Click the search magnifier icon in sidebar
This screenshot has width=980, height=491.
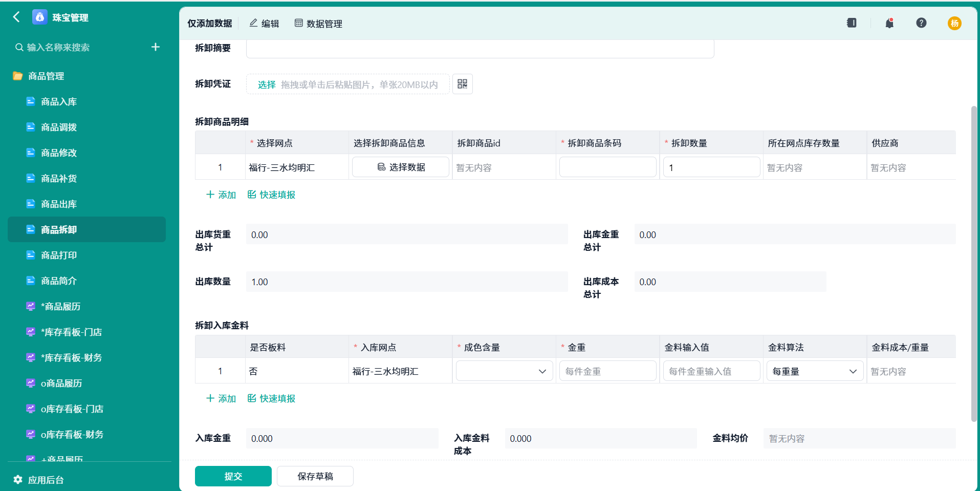[x=19, y=47]
